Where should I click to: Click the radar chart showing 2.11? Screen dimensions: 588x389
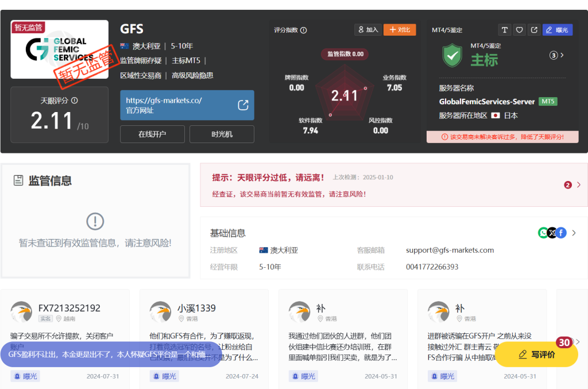tap(345, 93)
